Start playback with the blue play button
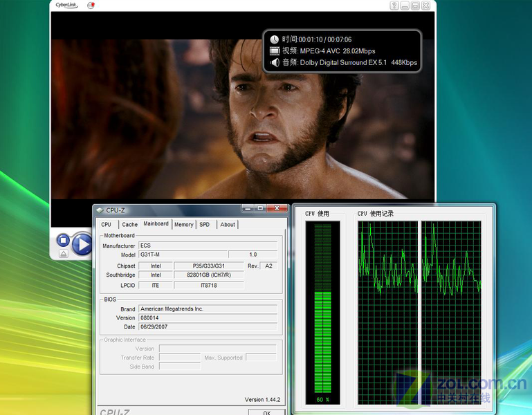The width and height of the screenshot is (532, 415). click(82, 243)
